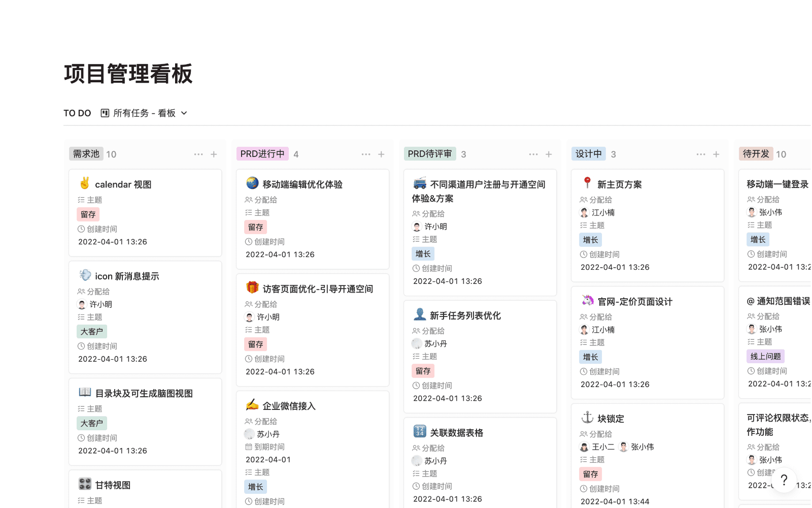The width and height of the screenshot is (812, 508).
Task: Open the options menu of the PRD进行中 column
Action: tap(366, 154)
